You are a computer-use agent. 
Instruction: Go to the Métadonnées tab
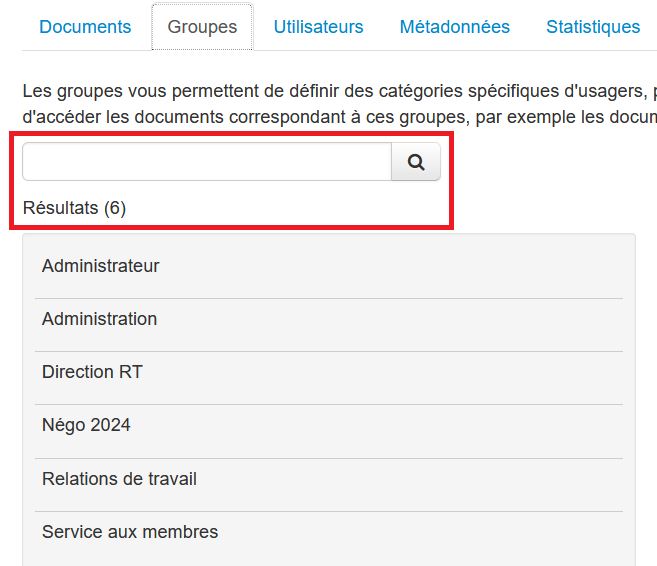point(454,27)
